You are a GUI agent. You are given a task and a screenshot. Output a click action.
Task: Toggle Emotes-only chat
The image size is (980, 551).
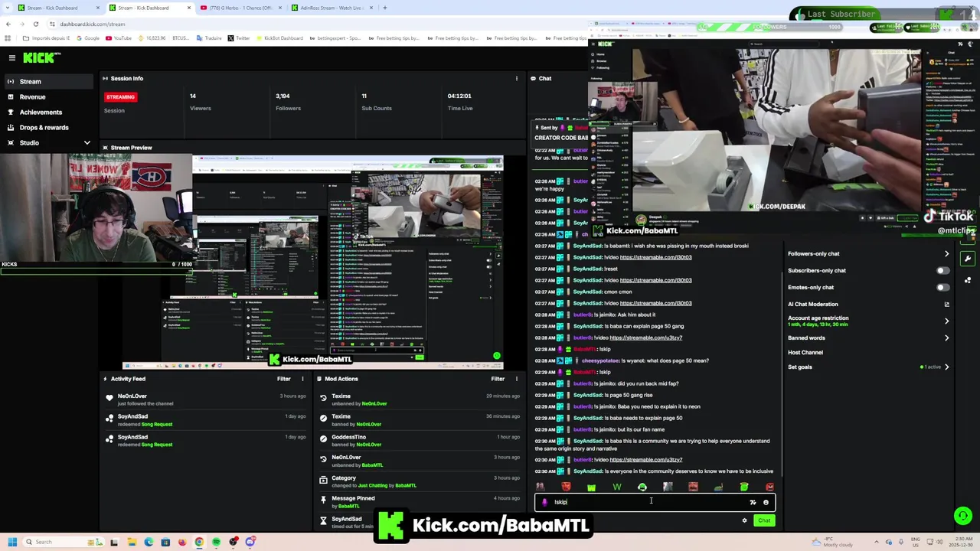click(x=943, y=287)
